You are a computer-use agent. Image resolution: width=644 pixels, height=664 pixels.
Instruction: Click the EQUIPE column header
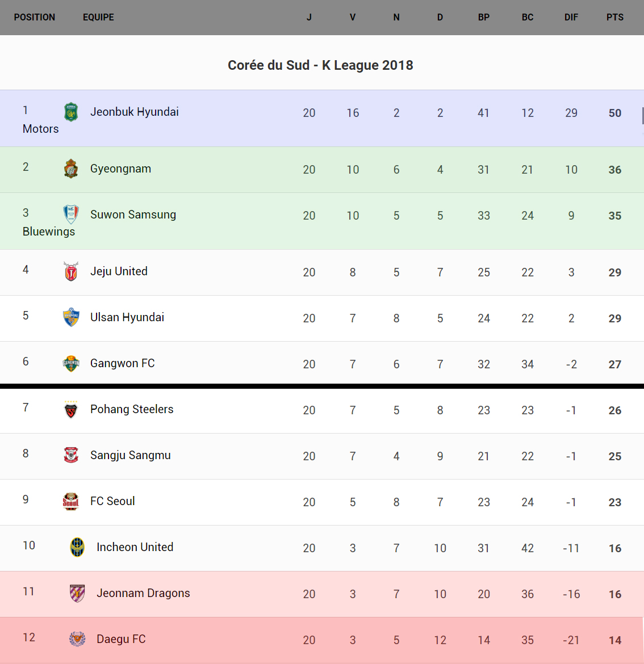pyautogui.click(x=98, y=17)
